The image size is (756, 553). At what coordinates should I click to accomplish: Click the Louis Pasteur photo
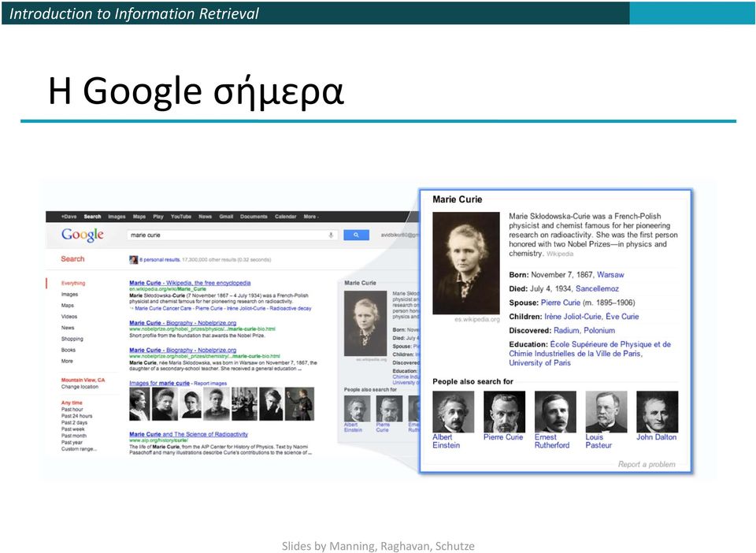pyautogui.click(x=606, y=412)
